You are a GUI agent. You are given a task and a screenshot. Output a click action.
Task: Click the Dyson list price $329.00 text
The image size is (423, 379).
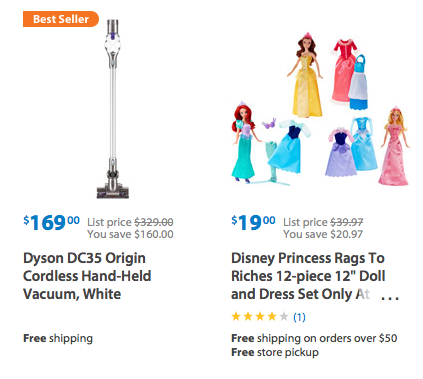(x=130, y=222)
